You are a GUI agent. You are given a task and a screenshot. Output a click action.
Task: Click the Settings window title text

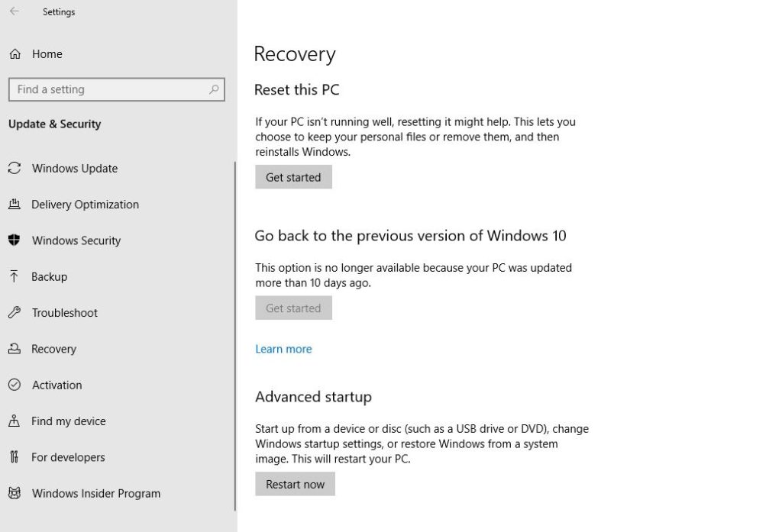pos(59,12)
